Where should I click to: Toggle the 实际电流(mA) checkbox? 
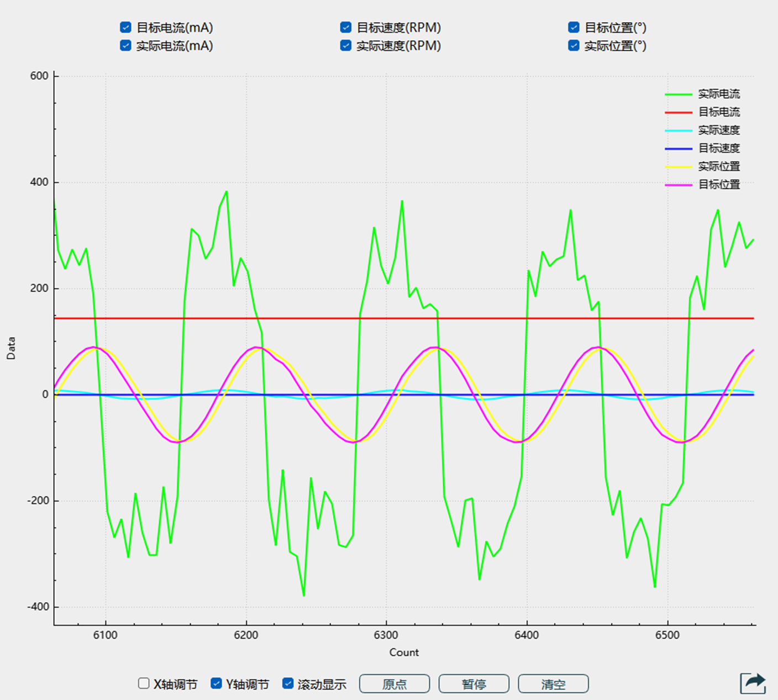[x=126, y=46]
